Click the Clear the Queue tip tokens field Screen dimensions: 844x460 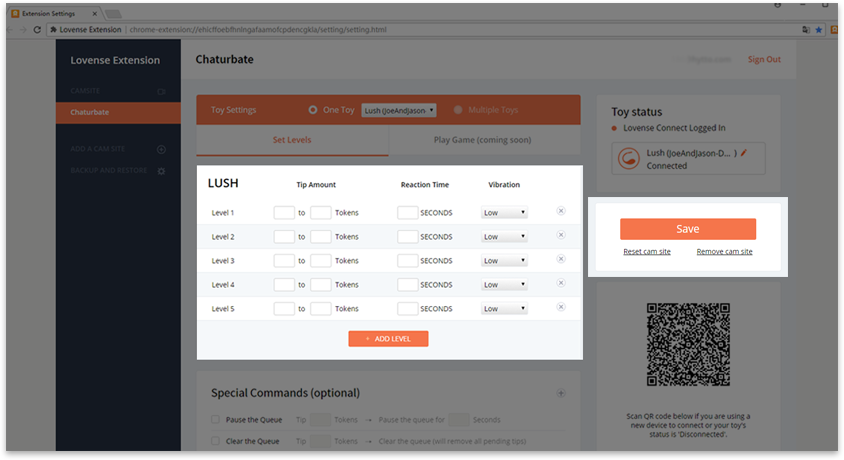[x=320, y=441]
